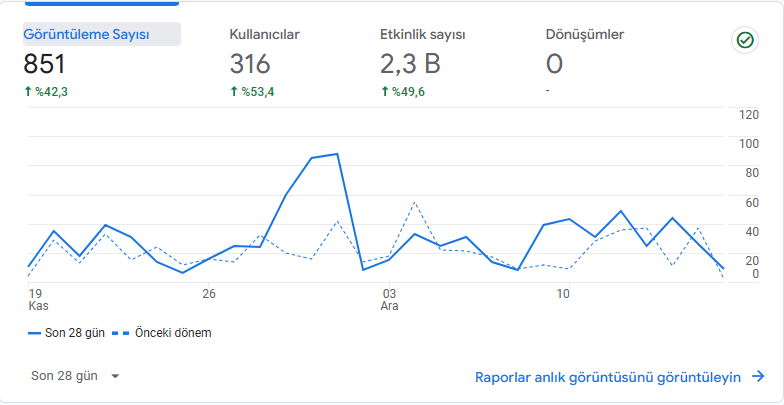
Task: Click the 100 y-axis label
Action: [x=749, y=144]
